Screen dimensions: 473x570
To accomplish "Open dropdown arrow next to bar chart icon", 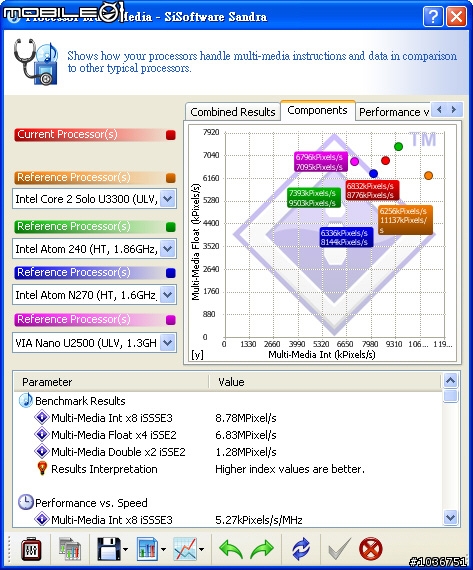I will point(163,549).
